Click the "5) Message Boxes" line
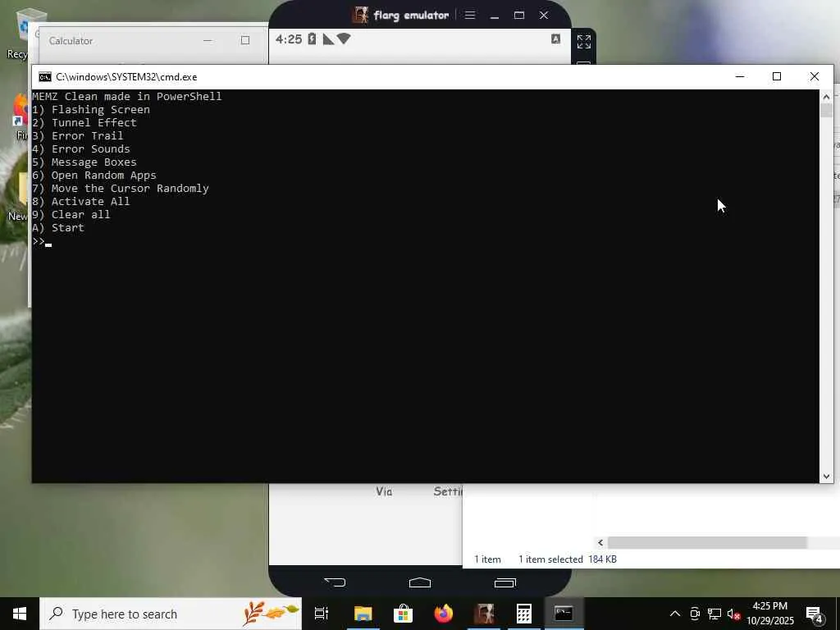 (84, 162)
